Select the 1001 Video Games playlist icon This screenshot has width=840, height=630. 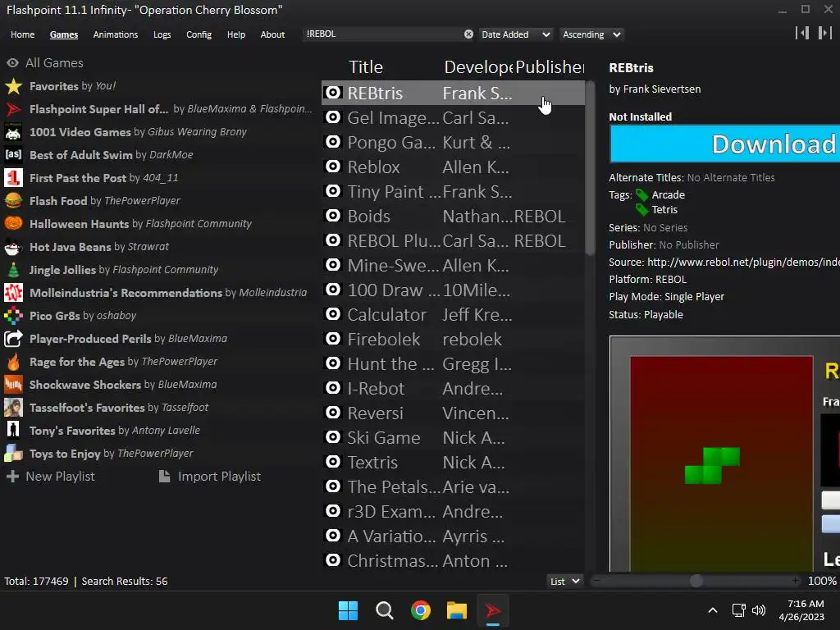tap(13, 132)
